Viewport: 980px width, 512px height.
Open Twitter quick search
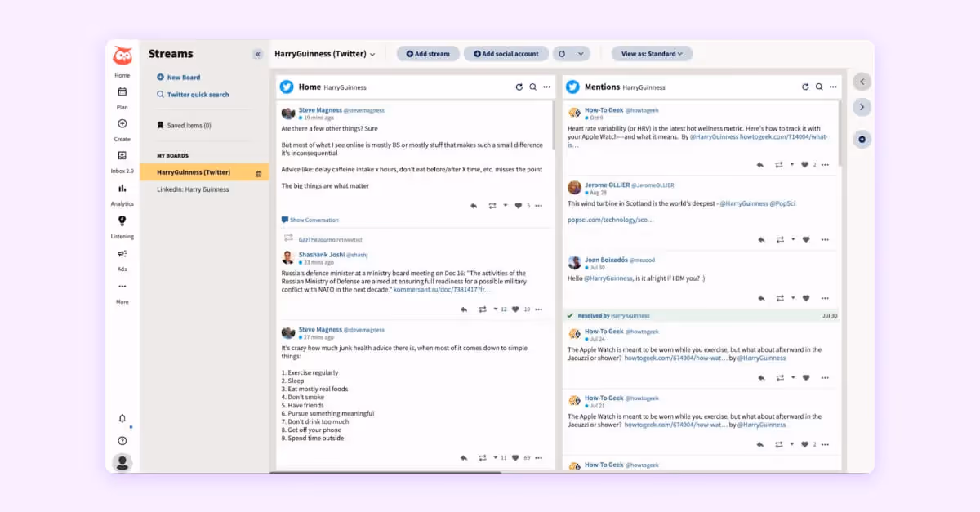click(x=193, y=95)
